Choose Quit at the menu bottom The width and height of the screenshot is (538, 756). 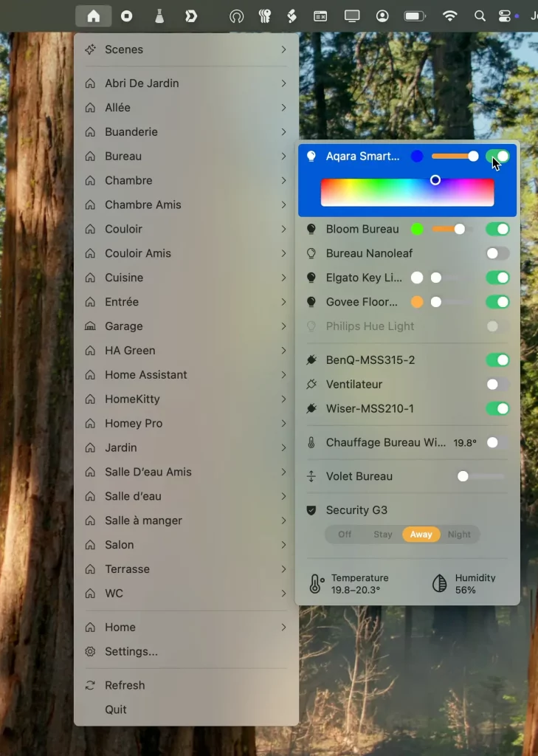(116, 709)
